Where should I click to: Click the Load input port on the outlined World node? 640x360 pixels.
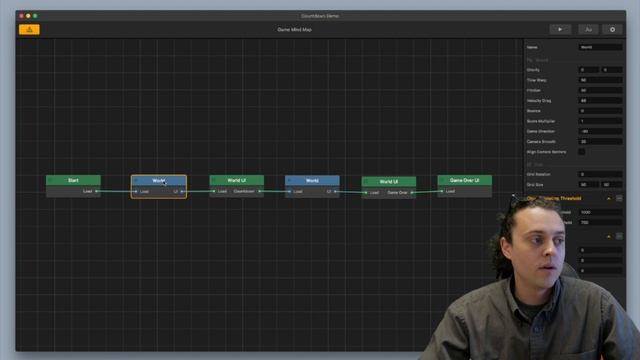(x=136, y=191)
